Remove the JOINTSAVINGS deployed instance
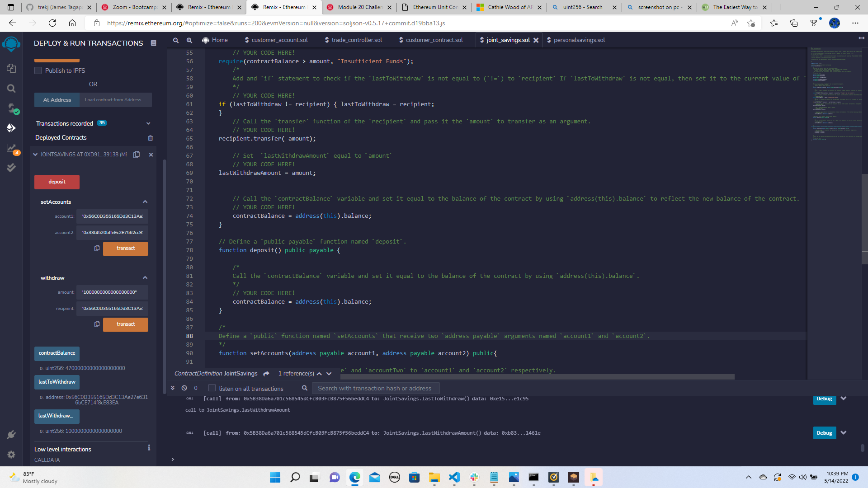868x488 pixels. click(151, 155)
